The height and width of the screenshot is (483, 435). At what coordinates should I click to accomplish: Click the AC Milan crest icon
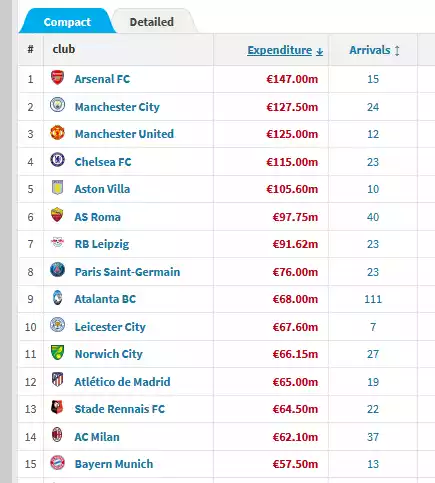(x=57, y=435)
